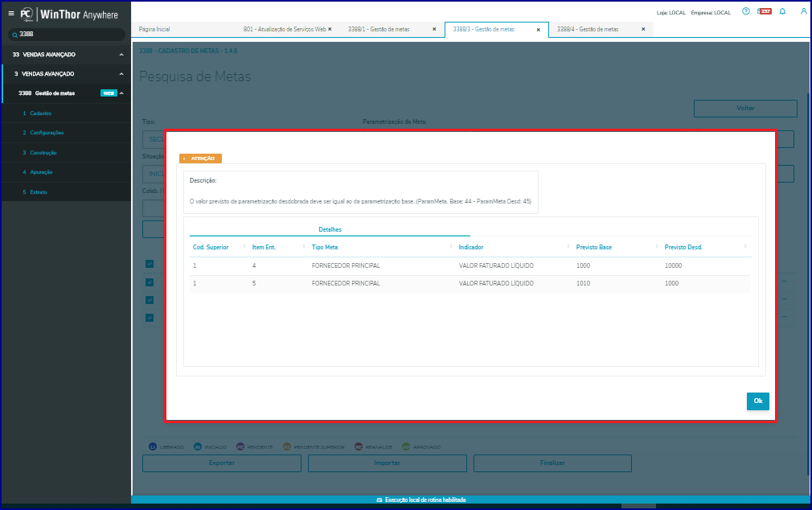This screenshot has width=812, height=510.
Task: Click the APROVADO status legend icon
Action: 406,446
